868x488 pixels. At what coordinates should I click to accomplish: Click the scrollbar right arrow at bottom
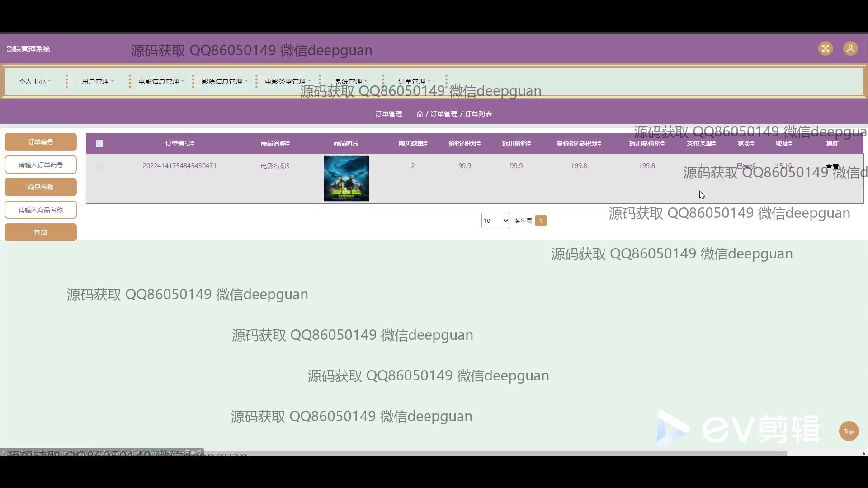click(864, 454)
